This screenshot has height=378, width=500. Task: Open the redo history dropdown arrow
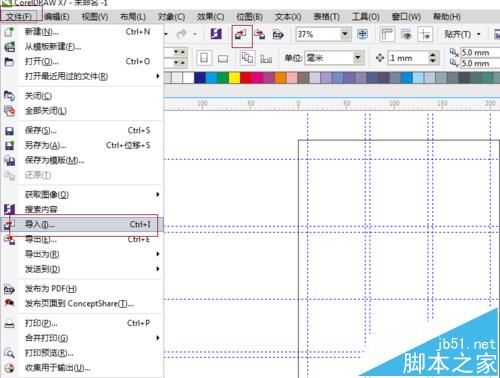click(x=195, y=34)
